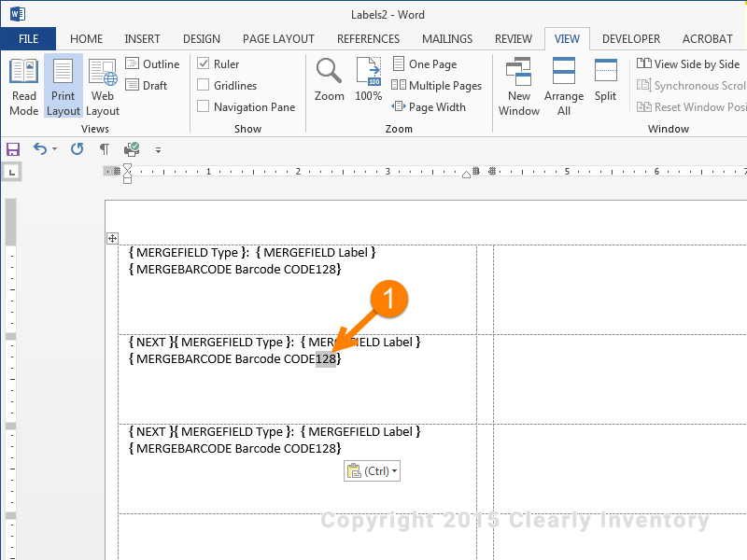This screenshot has height=560, width=747.
Task: Click the first-line indent marker on ruler
Action: tap(127, 168)
